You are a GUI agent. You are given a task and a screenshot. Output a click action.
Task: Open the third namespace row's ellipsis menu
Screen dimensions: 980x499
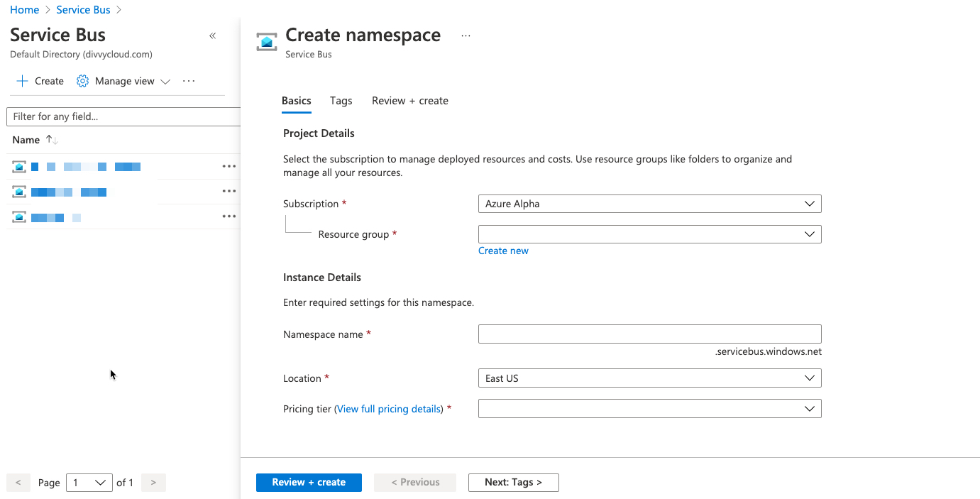click(229, 216)
